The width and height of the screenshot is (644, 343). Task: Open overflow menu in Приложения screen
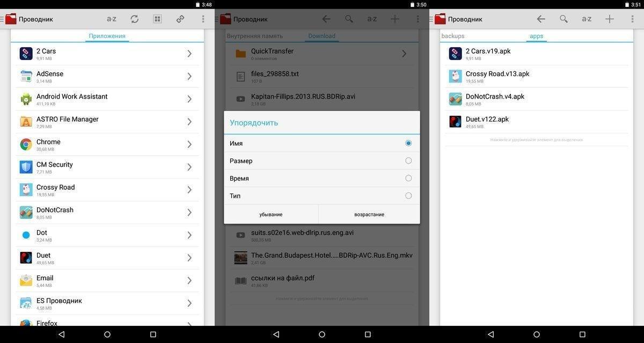[x=203, y=19]
